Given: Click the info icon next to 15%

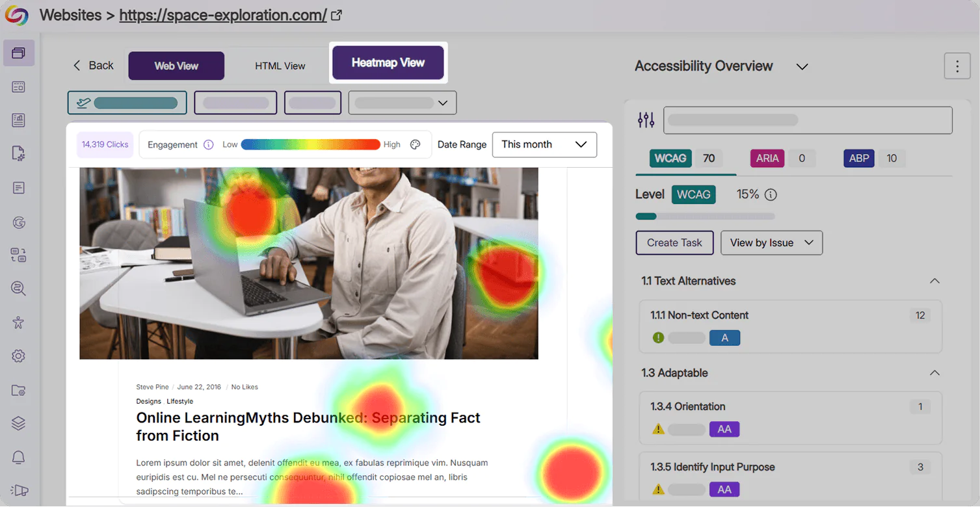Looking at the screenshot, I should click(771, 194).
